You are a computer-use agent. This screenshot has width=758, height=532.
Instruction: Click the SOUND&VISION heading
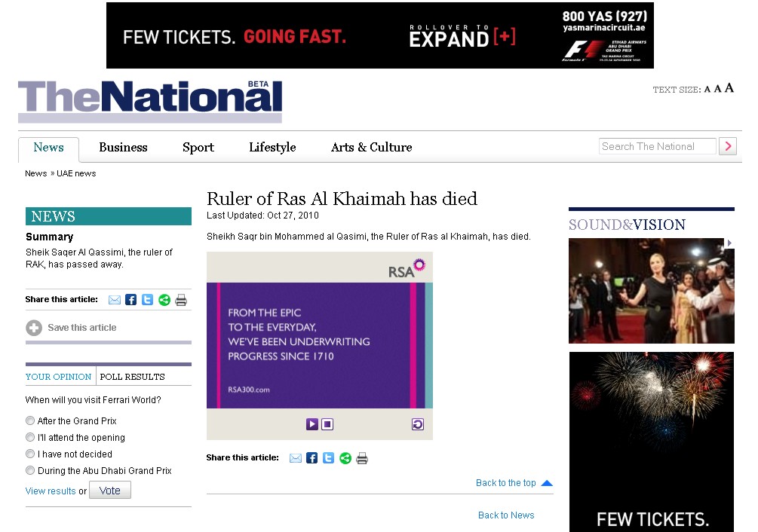pos(627,225)
